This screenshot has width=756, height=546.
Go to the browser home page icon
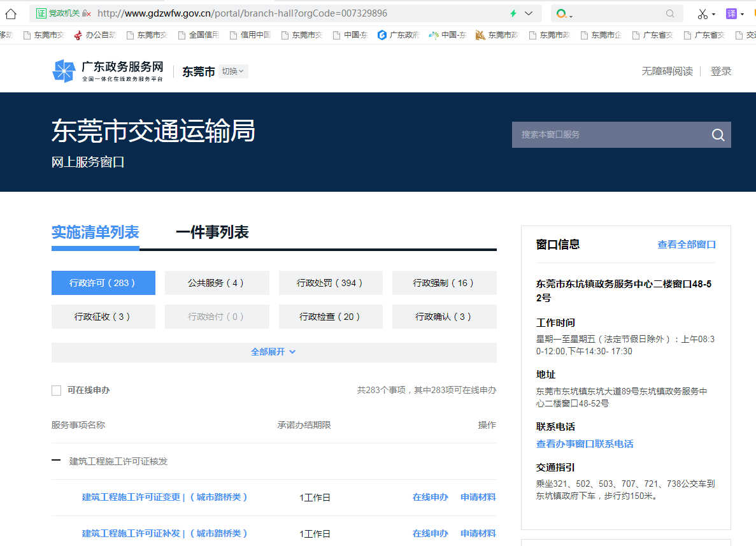[11, 13]
